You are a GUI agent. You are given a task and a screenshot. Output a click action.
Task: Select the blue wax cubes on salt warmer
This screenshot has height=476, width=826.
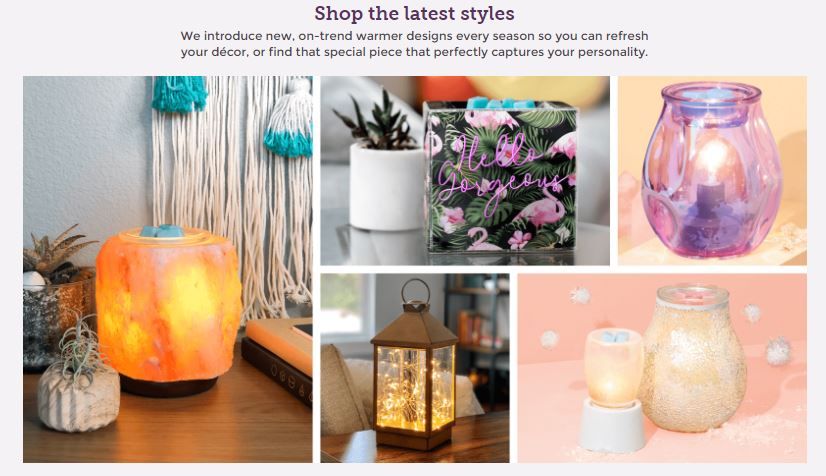point(162,231)
